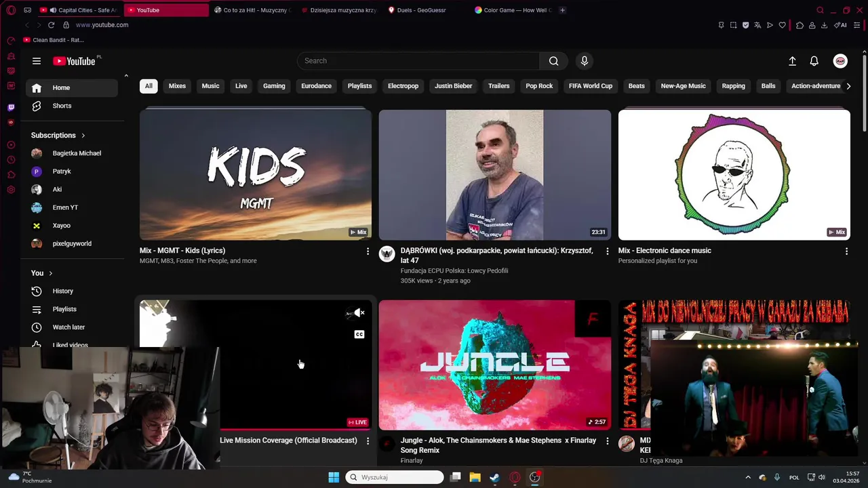868x488 pixels.
Task: Toggle captions on live preview
Action: 359,334
